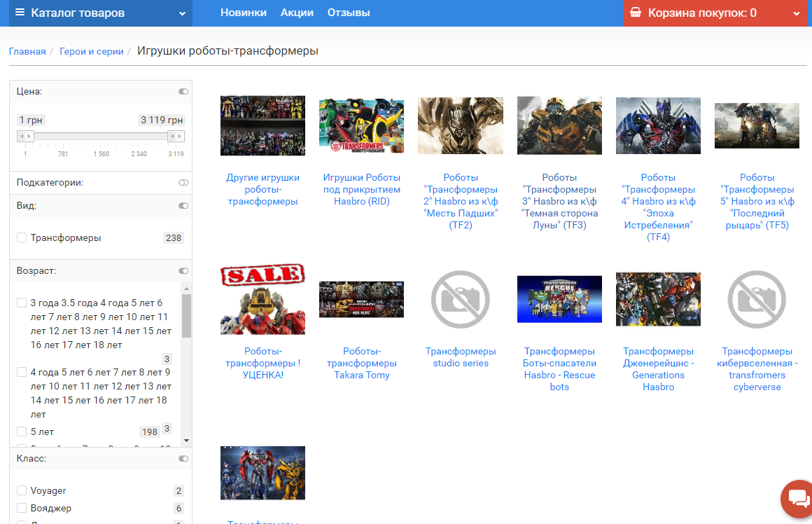Viewport: 812px width, 524px height.
Task: Tick the Voyager class checkbox
Action: click(x=22, y=491)
